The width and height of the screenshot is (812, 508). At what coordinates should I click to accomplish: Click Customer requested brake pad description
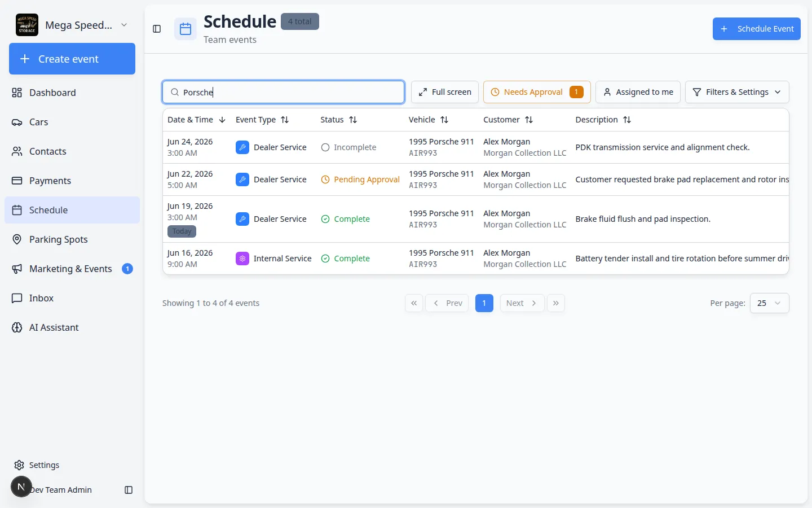tap(682, 179)
